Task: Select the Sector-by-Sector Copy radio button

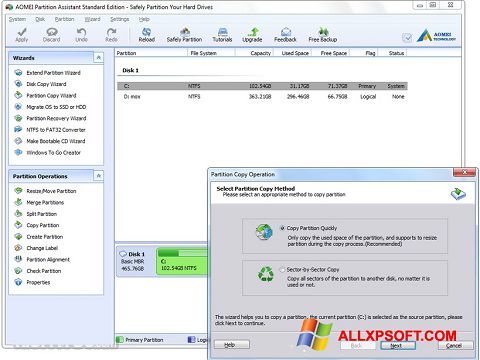Action: tap(282, 269)
